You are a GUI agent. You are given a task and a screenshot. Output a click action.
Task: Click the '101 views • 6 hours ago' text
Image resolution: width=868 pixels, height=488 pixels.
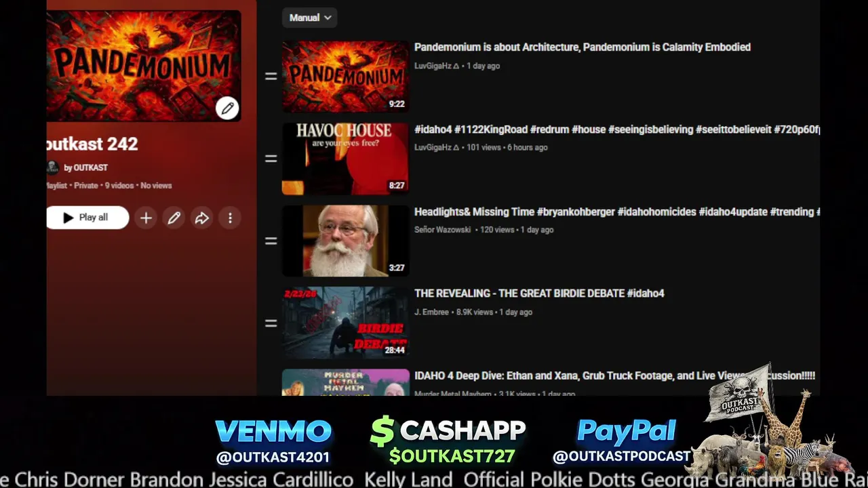click(x=507, y=147)
